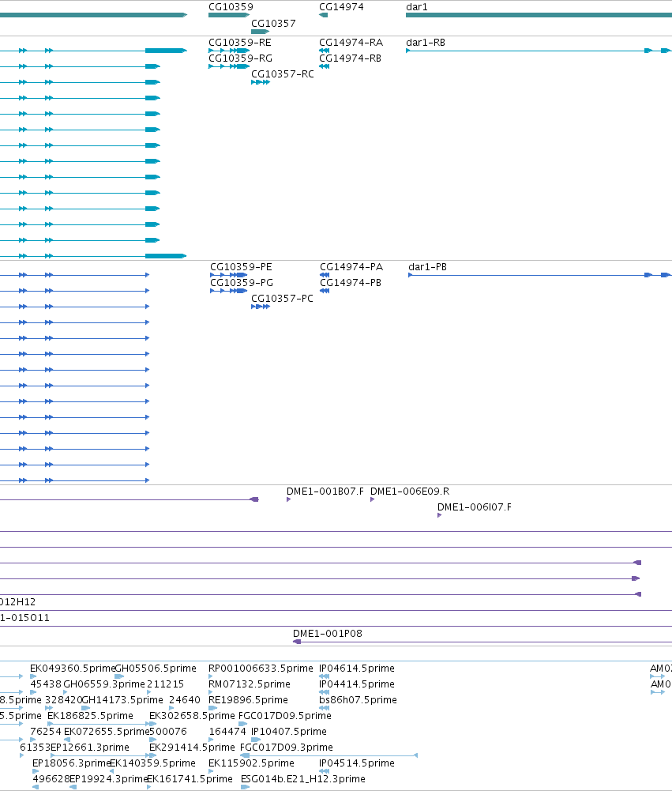This screenshot has width=672, height=791.
Task: Click the arrow glyph under IP04614.5prime
Action: pyautogui.click(x=324, y=676)
